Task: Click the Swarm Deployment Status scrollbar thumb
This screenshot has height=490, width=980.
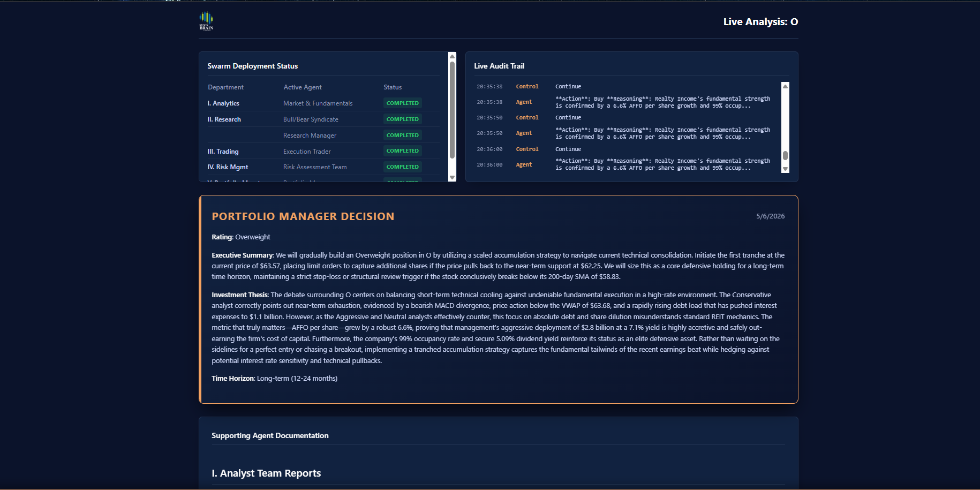Action: [x=452, y=110]
